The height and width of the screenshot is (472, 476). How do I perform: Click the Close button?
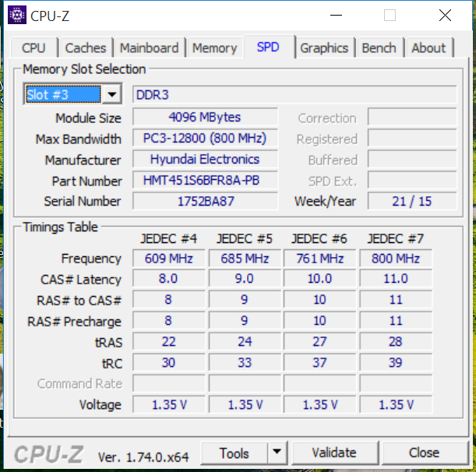point(424,453)
